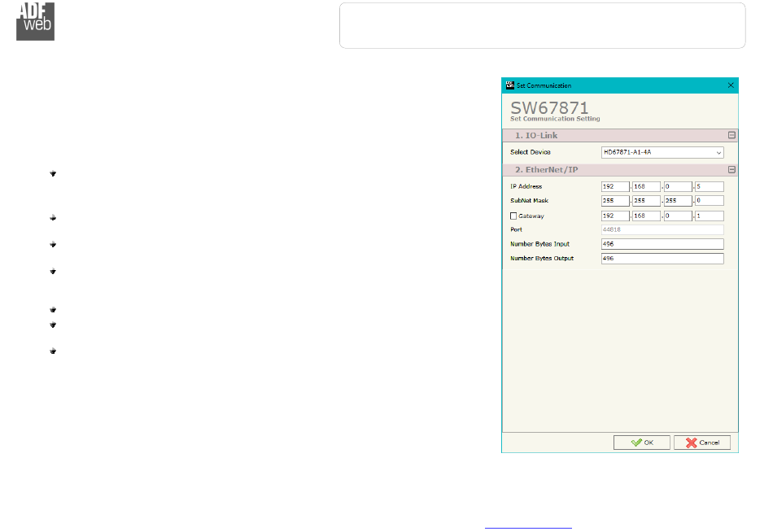Confirm settings with the OK button
The height and width of the screenshot is (532, 773).
click(641, 443)
